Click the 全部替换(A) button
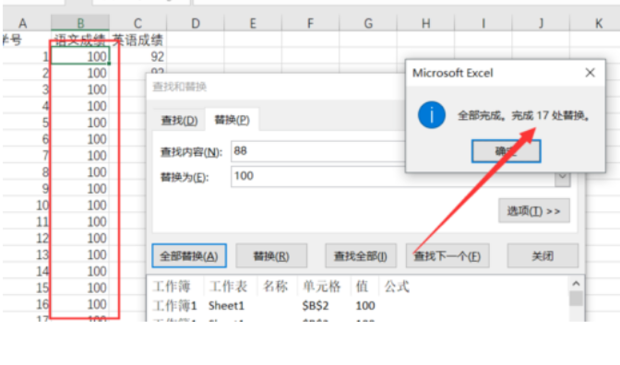Viewport: 620px width, 365px height. coord(189,256)
